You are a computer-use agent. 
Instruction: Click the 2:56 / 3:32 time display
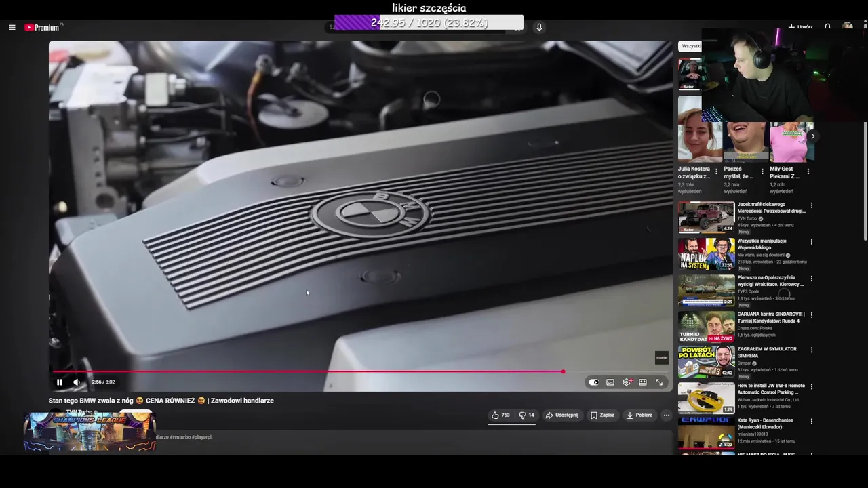(x=103, y=382)
